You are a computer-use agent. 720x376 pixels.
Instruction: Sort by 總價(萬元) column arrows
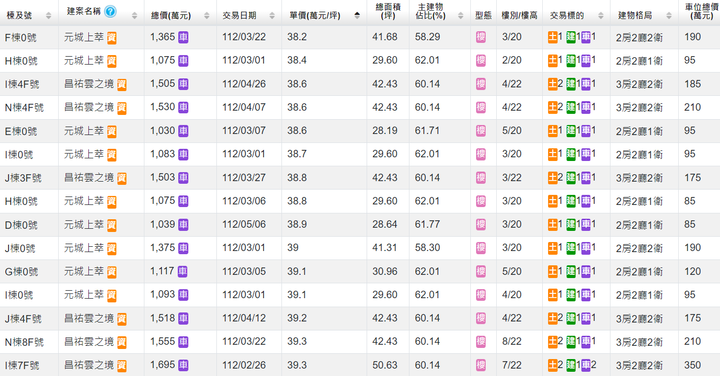[207, 16]
